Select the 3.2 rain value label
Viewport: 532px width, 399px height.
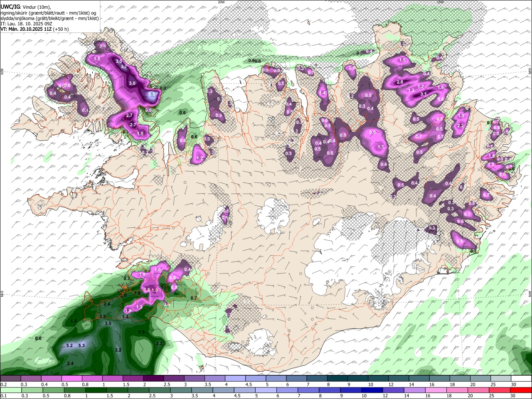[118, 350]
